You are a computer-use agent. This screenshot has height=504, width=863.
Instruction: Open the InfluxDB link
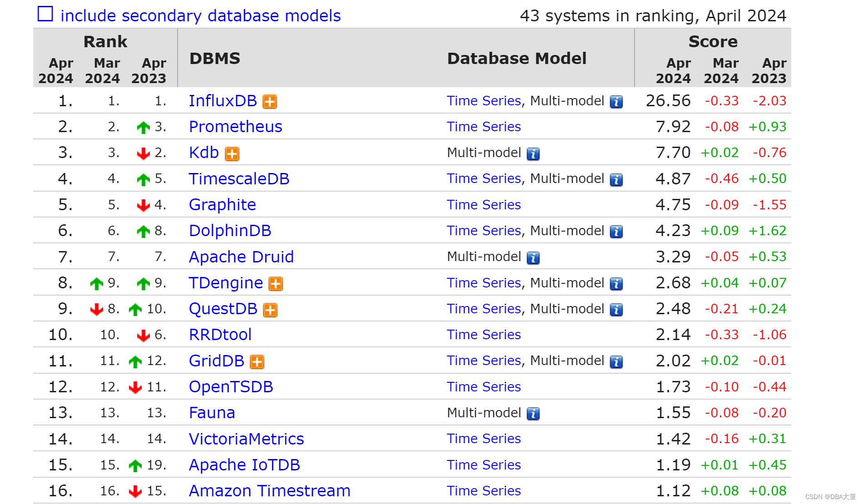point(223,101)
